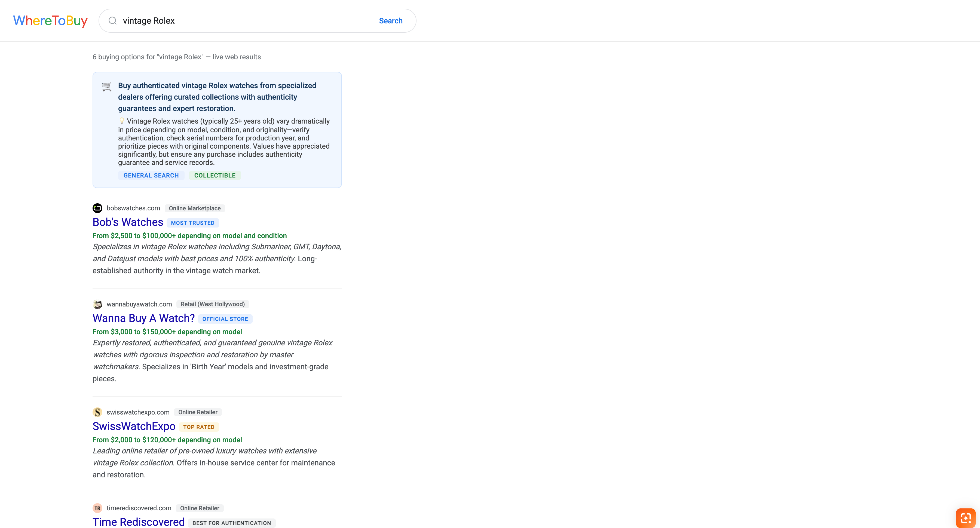The height and width of the screenshot is (528, 980).
Task: Click price text From $2,500 to $100,000+
Action: [x=189, y=235]
